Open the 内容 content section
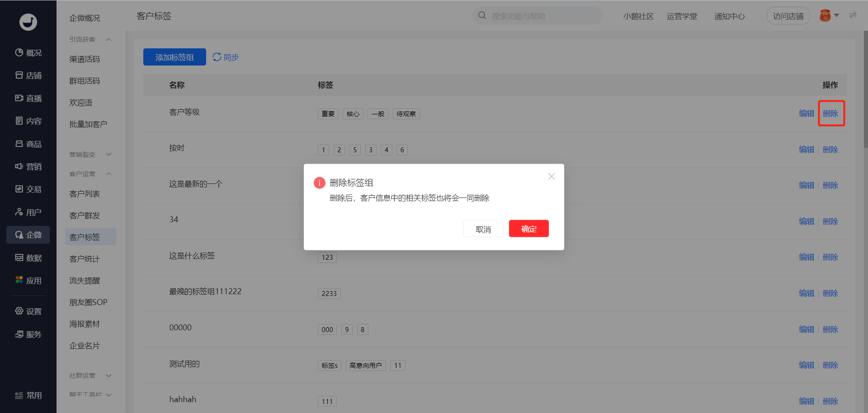 coord(28,121)
